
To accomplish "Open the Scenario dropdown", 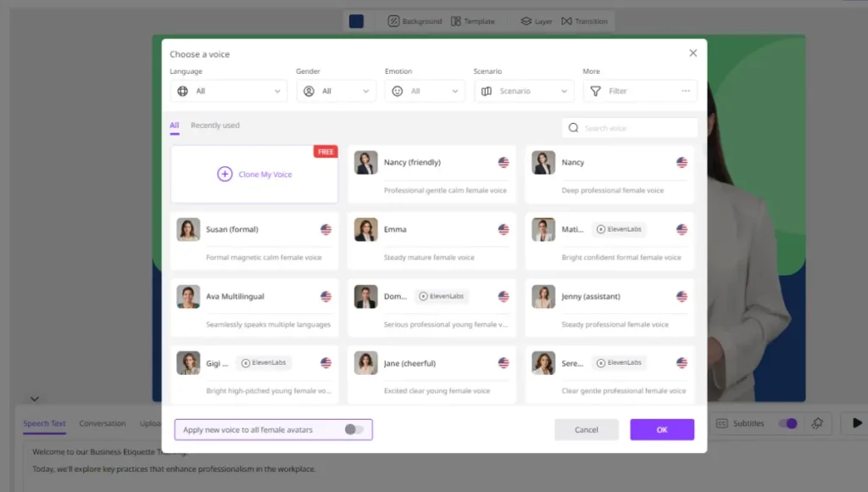I will (524, 91).
